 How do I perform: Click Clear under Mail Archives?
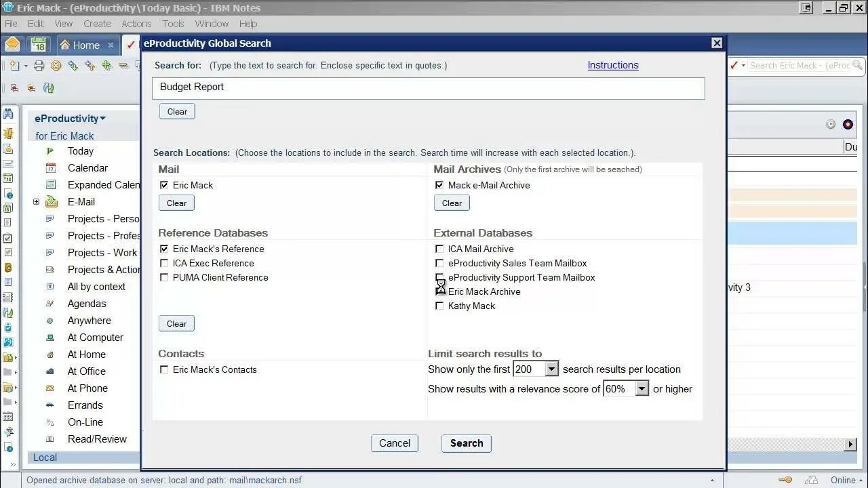click(452, 203)
